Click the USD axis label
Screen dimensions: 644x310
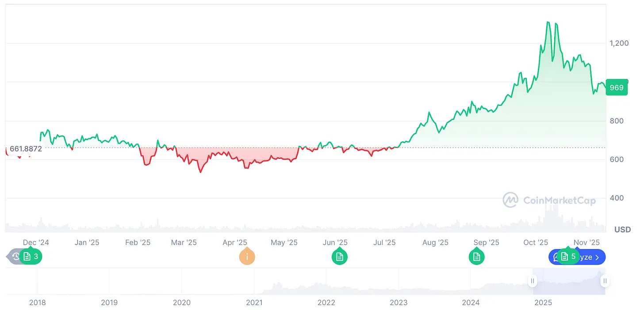click(622, 229)
